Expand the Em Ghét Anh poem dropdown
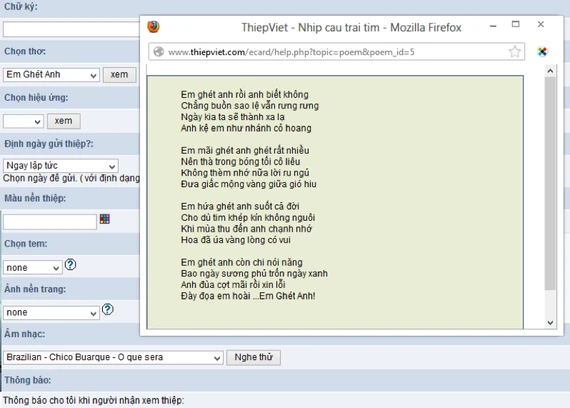The width and height of the screenshot is (570, 408). point(51,75)
